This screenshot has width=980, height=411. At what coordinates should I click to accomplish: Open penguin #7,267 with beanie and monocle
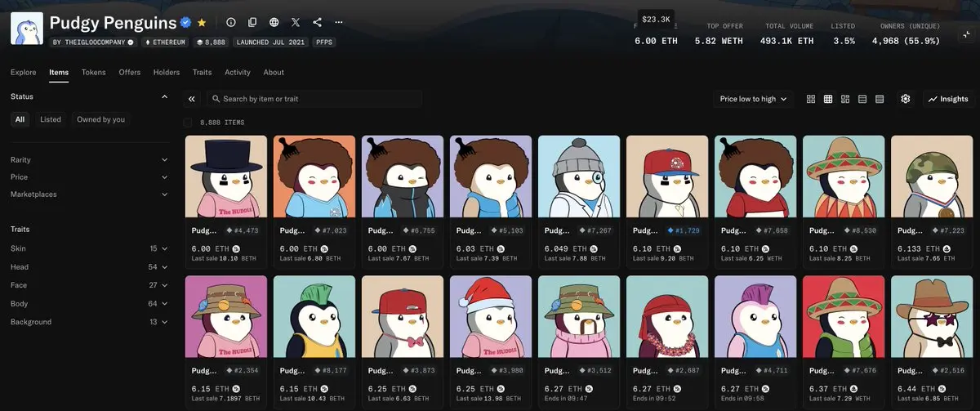click(x=579, y=202)
